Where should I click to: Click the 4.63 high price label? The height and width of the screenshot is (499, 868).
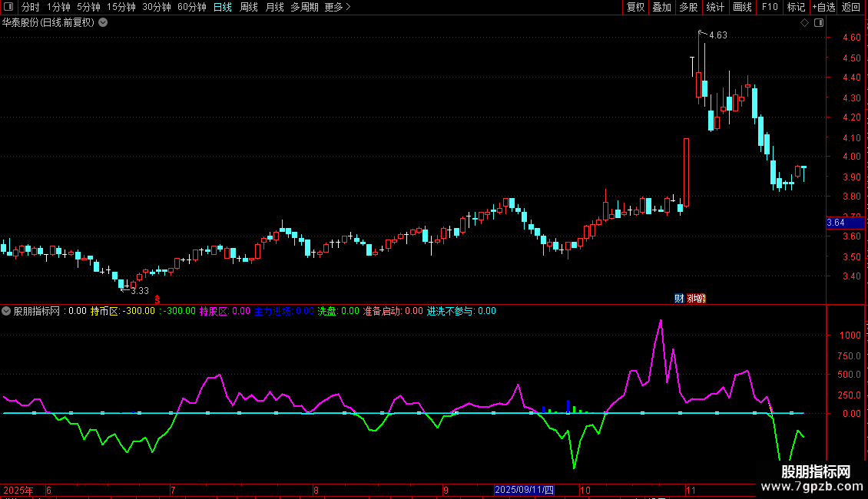coord(718,35)
